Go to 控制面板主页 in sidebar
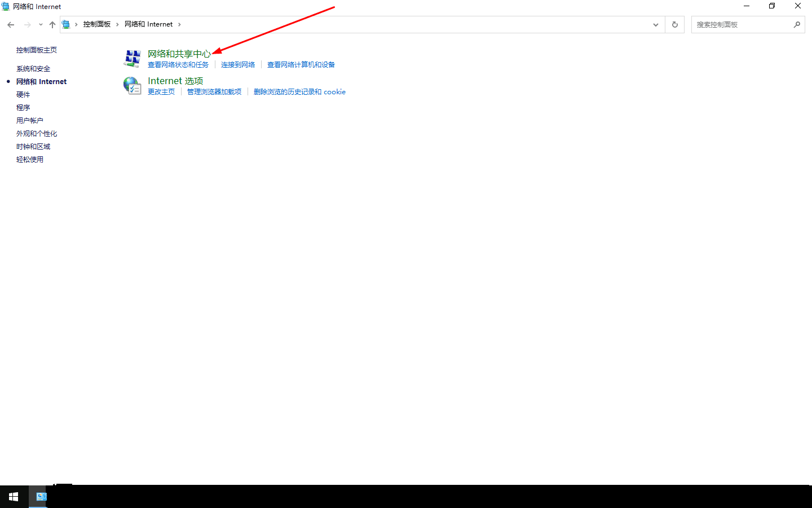 click(36, 50)
